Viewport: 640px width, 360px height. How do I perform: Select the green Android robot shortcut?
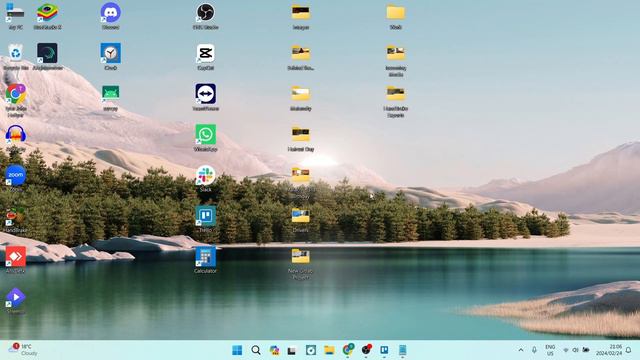click(x=111, y=98)
